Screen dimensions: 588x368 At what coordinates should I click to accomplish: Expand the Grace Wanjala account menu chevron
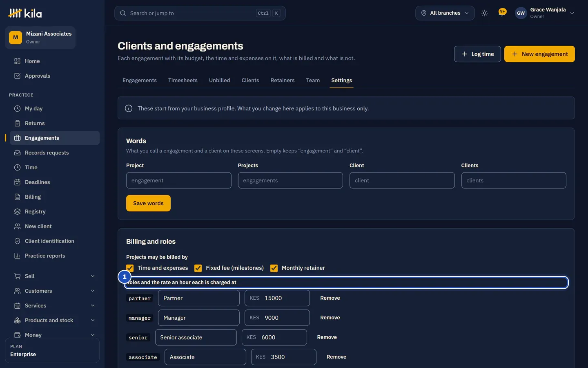[x=572, y=13]
